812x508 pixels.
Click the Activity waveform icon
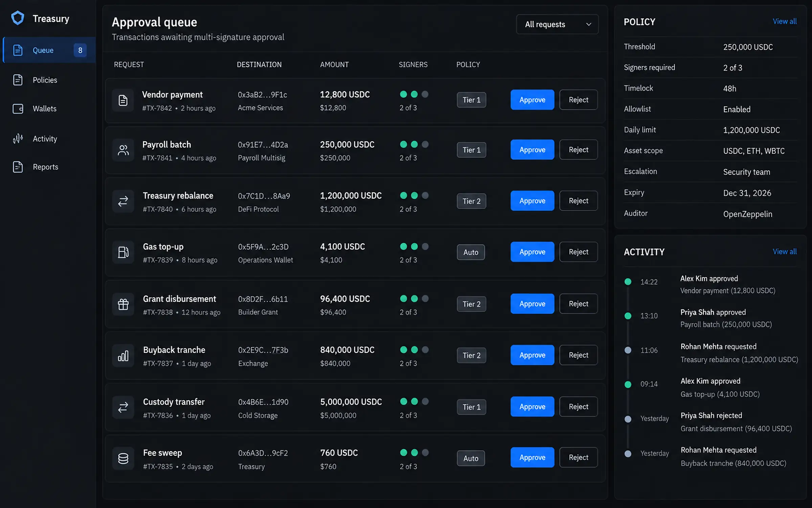[18, 138]
